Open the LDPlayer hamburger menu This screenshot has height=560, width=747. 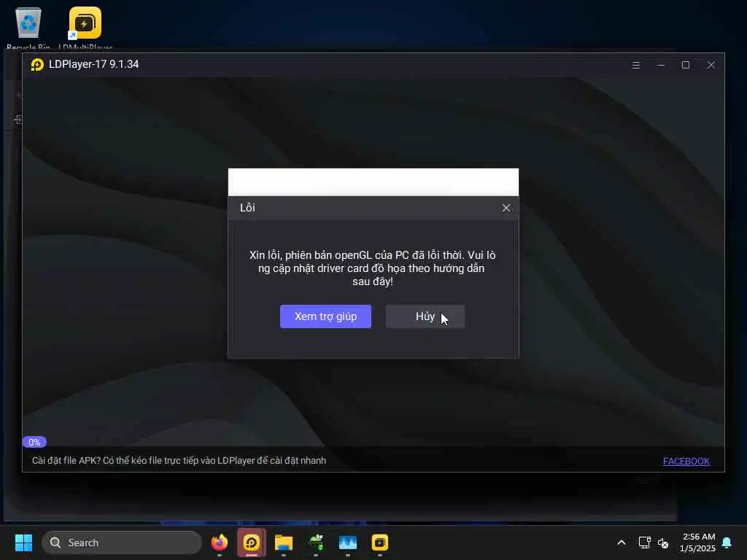(635, 65)
